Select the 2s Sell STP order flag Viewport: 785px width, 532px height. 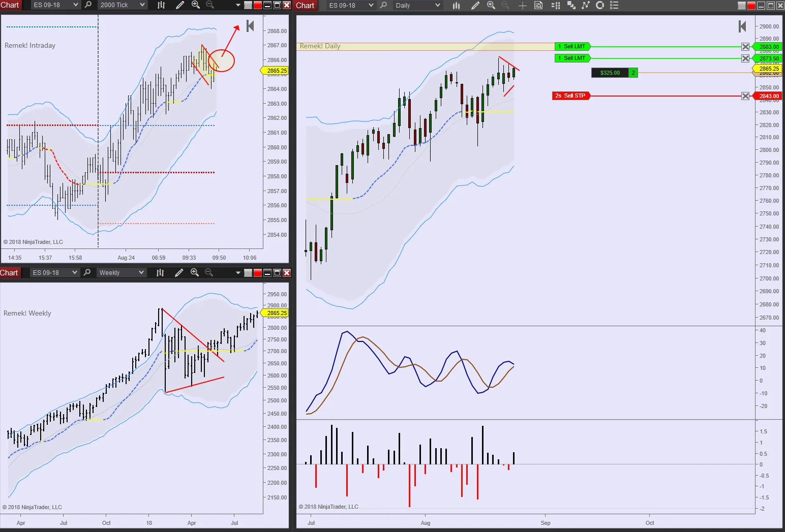point(571,96)
